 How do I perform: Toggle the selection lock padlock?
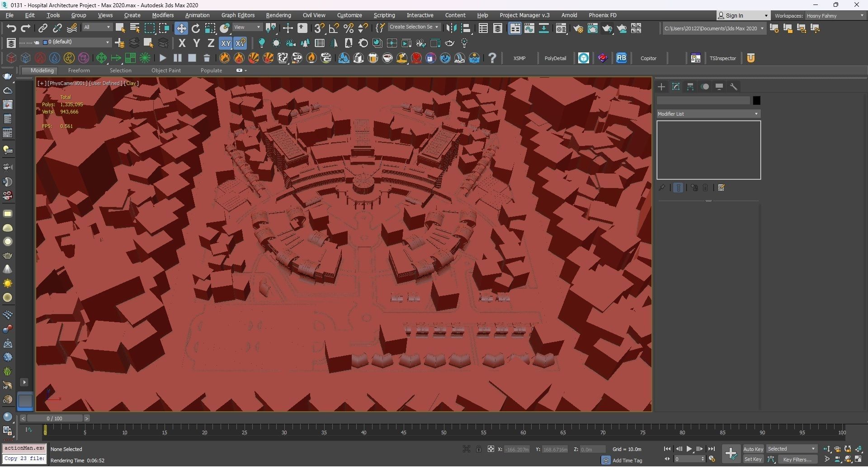tap(478, 449)
